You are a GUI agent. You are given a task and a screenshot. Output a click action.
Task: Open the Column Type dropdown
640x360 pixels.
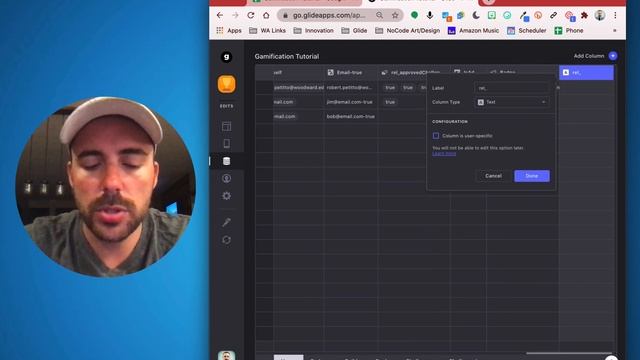tap(512, 102)
